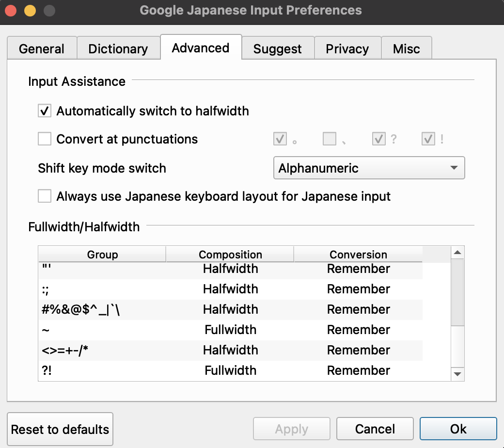Click Halfwidth composition for :; row
Image resolution: width=504 pixels, height=448 pixels.
[231, 289]
